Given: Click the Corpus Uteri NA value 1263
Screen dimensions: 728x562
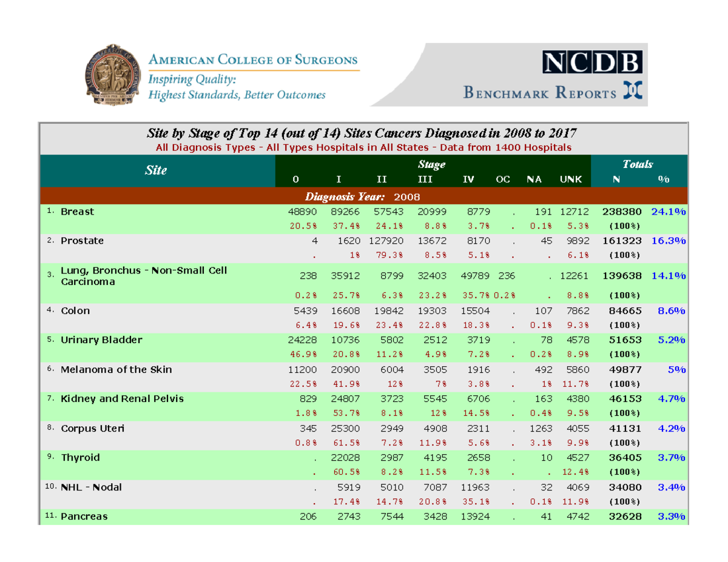Looking at the screenshot, I should pyautogui.click(x=539, y=428).
